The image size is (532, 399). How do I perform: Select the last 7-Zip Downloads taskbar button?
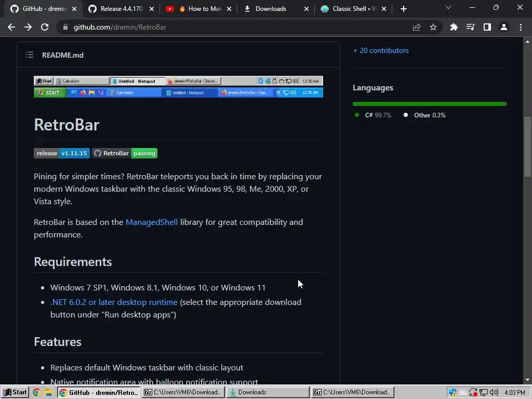click(x=353, y=392)
